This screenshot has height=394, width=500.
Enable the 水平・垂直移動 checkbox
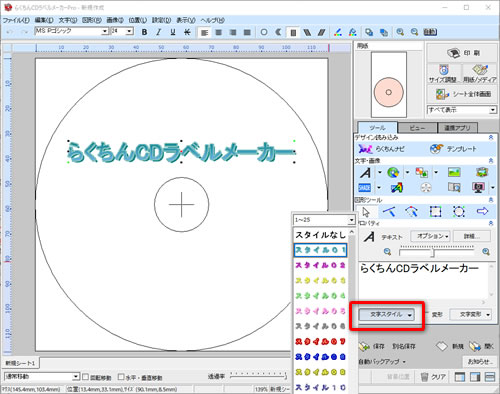[x=121, y=377]
